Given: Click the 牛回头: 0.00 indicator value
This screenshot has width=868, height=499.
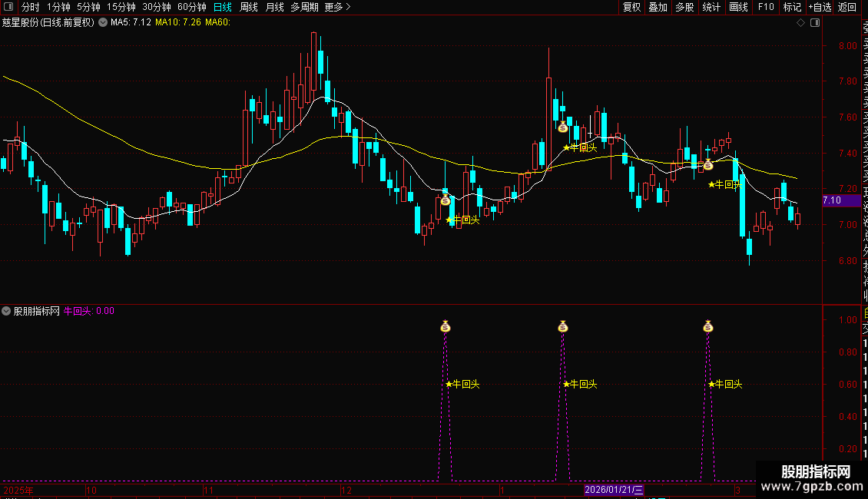Looking at the screenshot, I should (x=88, y=311).
